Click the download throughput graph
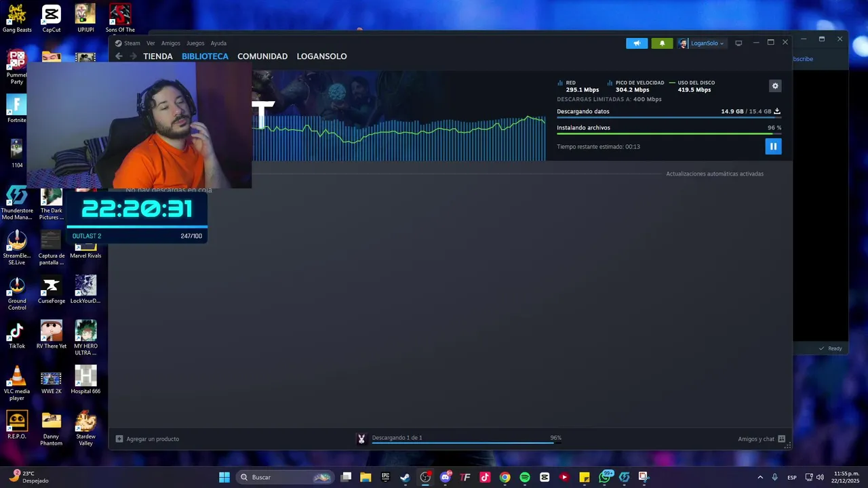The height and width of the screenshot is (488, 868). (x=399, y=138)
